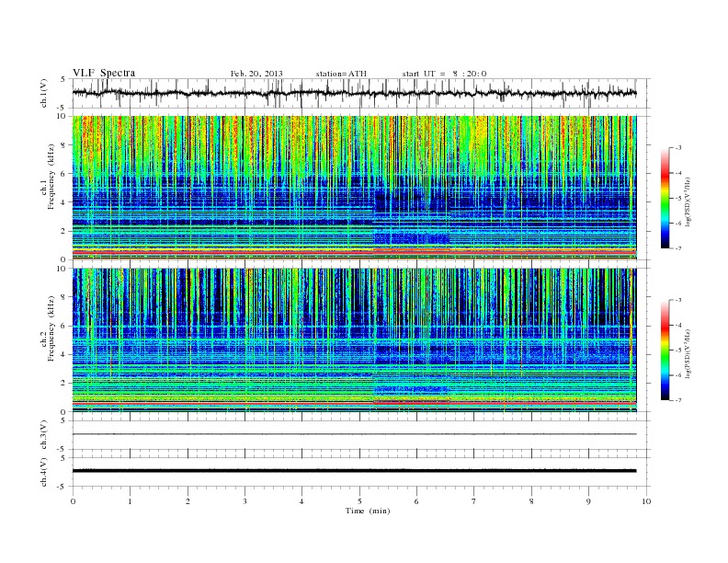The width and height of the screenshot is (728, 563).
Task: Click inside the ch.2 spectrogram panel
Action: (354, 339)
